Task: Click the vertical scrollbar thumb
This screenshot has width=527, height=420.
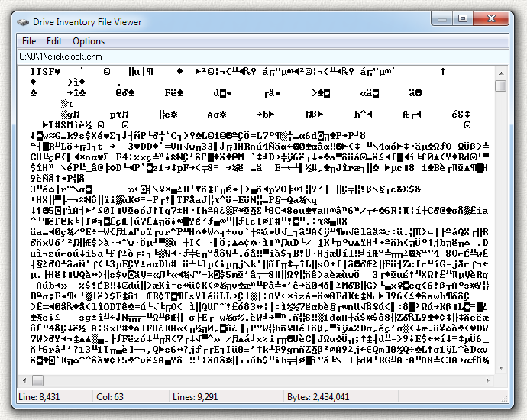Action: tap(500, 86)
